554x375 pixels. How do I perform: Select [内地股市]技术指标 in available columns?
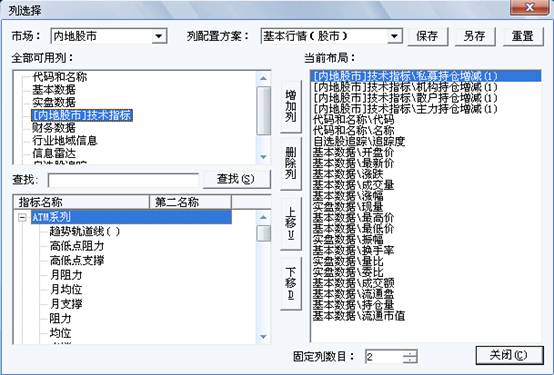(82, 115)
